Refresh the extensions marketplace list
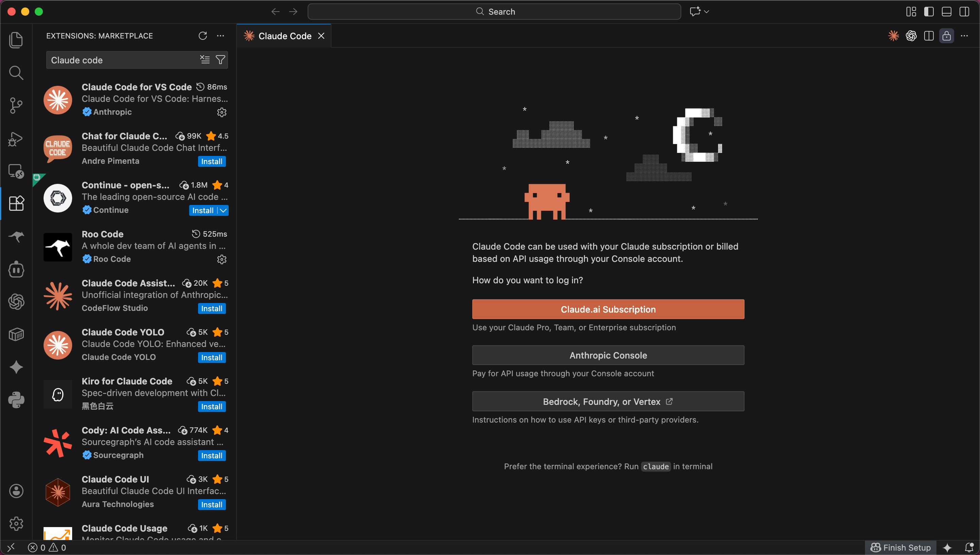 click(x=202, y=36)
